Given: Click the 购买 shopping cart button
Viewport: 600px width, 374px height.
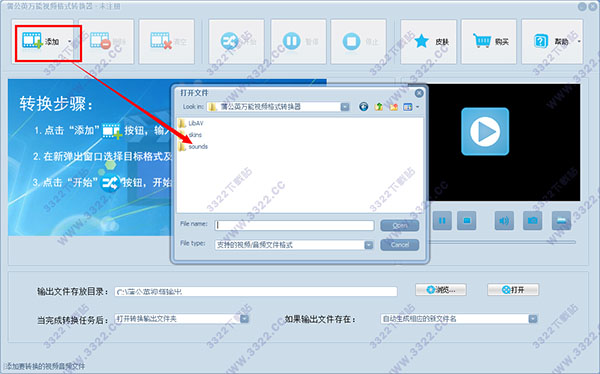Looking at the screenshot, I should click(489, 41).
